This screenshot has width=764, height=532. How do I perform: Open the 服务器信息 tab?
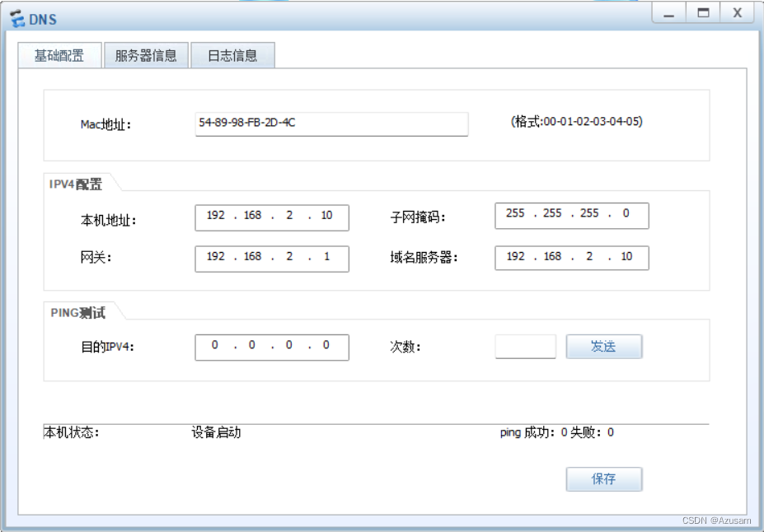146,55
